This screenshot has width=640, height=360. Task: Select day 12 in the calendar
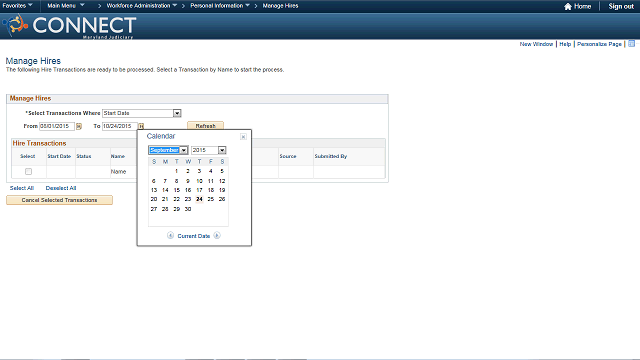point(222,181)
